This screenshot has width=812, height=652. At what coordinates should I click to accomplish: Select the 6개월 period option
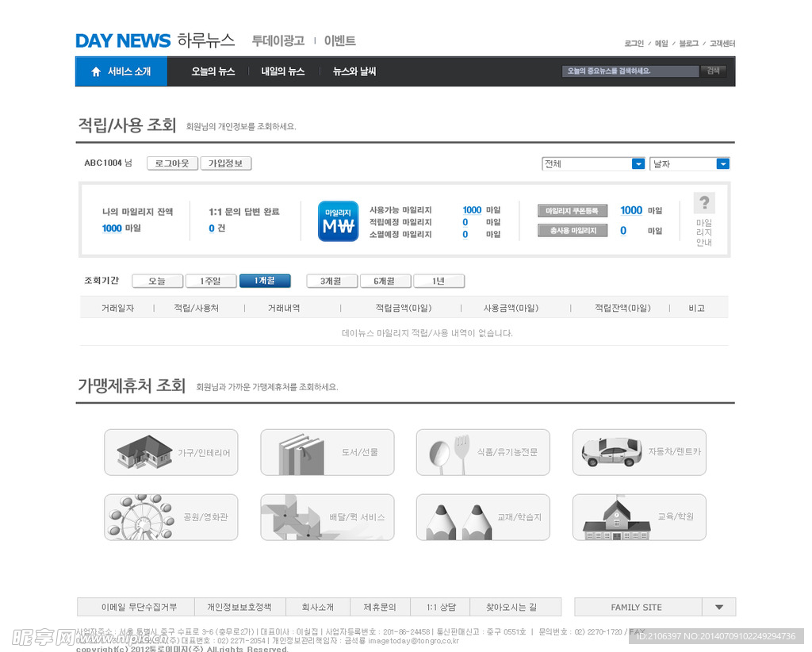coord(385,281)
